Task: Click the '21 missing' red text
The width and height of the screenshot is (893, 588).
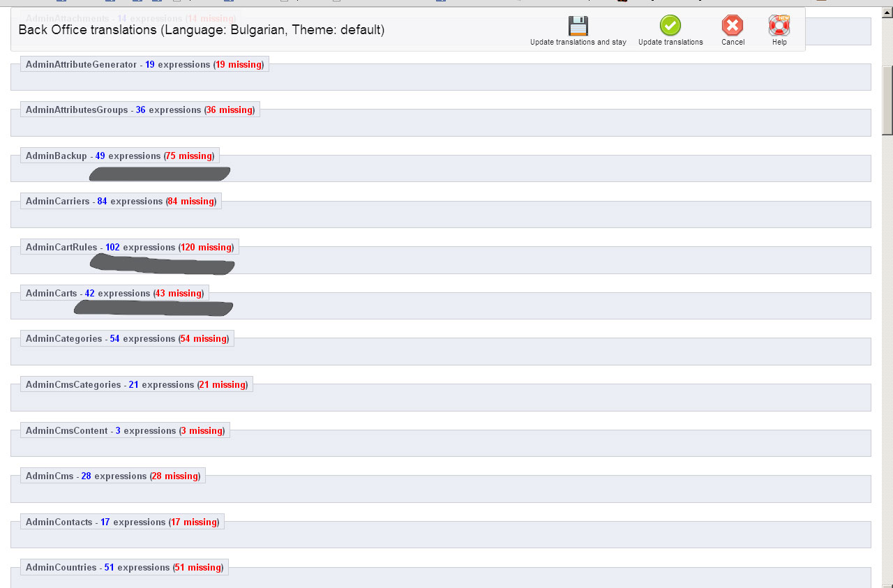Action: [x=223, y=384]
